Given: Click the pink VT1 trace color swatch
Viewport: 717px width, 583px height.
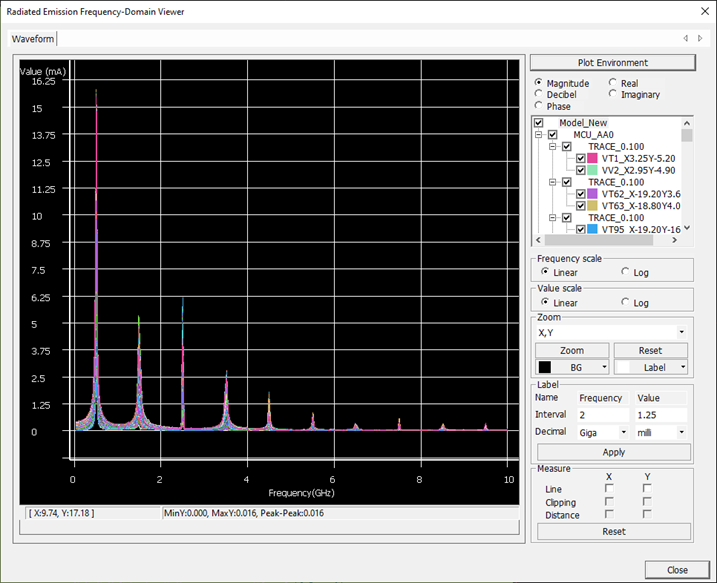Looking at the screenshot, I should pyautogui.click(x=593, y=158).
